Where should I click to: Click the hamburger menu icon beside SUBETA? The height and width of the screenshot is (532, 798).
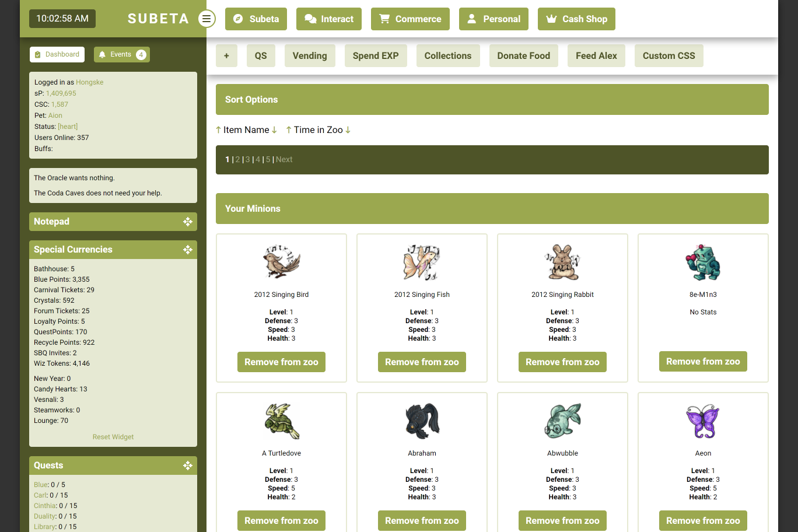pos(206,19)
